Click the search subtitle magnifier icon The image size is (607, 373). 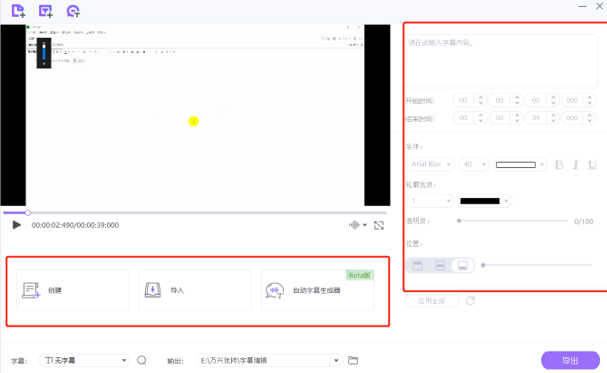click(142, 360)
